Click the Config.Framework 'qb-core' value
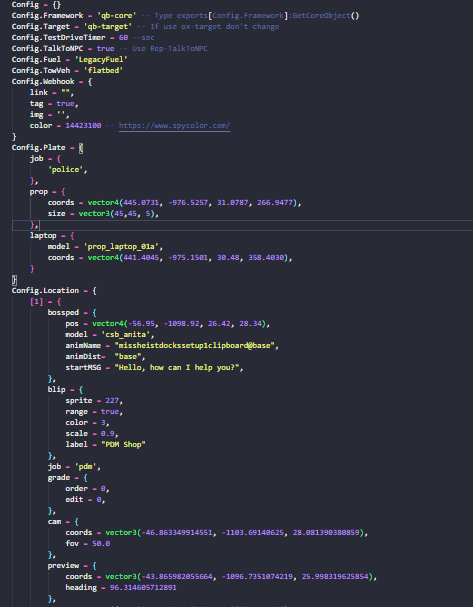 pos(117,15)
